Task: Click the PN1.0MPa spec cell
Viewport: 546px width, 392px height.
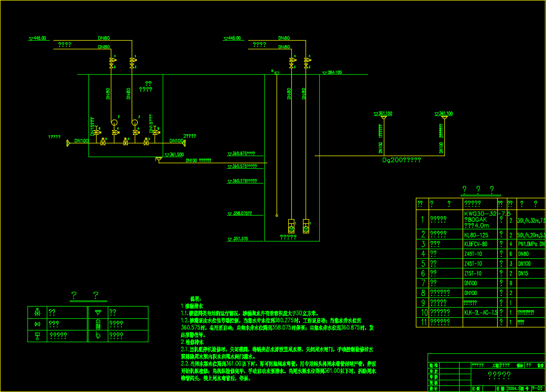Action: (x=531, y=244)
